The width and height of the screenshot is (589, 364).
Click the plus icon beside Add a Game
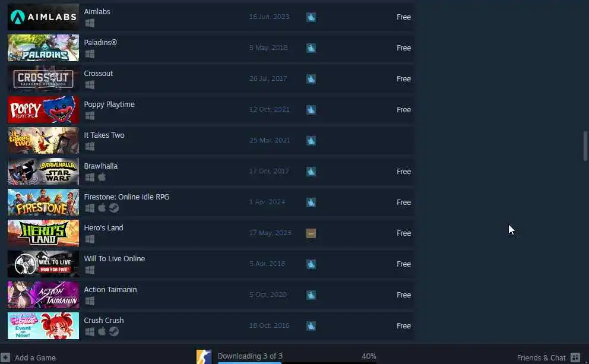(x=5, y=357)
